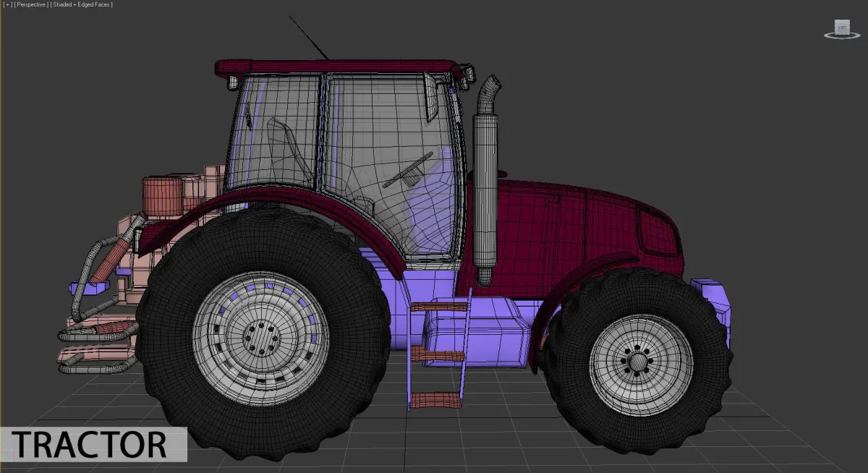
Task: Open the Shaded + Edged Faces shading menu
Action: [82, 4]
